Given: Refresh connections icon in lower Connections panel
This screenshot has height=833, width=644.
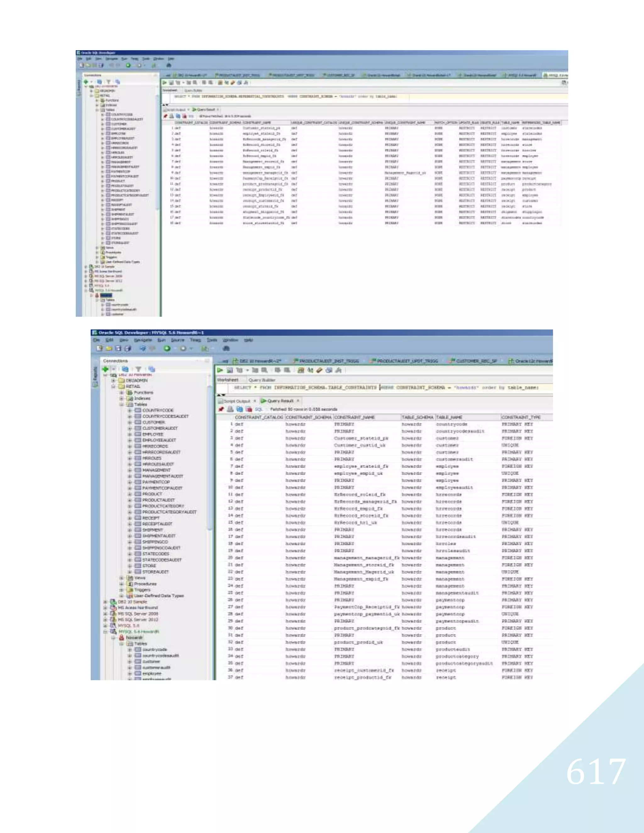Looking at the screenshot, I should (125, 369).
